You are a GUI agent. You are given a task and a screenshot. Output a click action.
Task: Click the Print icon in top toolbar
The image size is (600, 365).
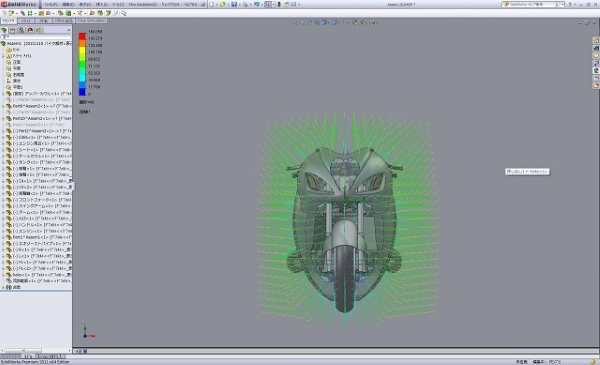click(x=245, y=5)
